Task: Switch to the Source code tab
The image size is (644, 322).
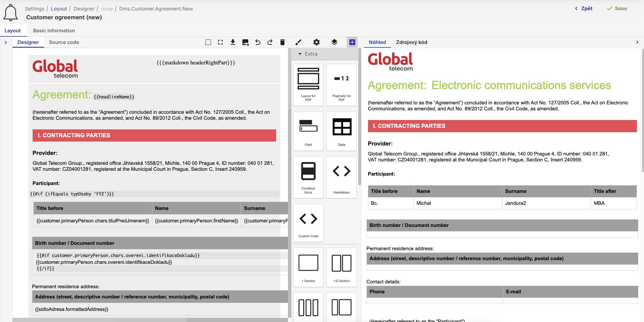Action: coord(64,42)
